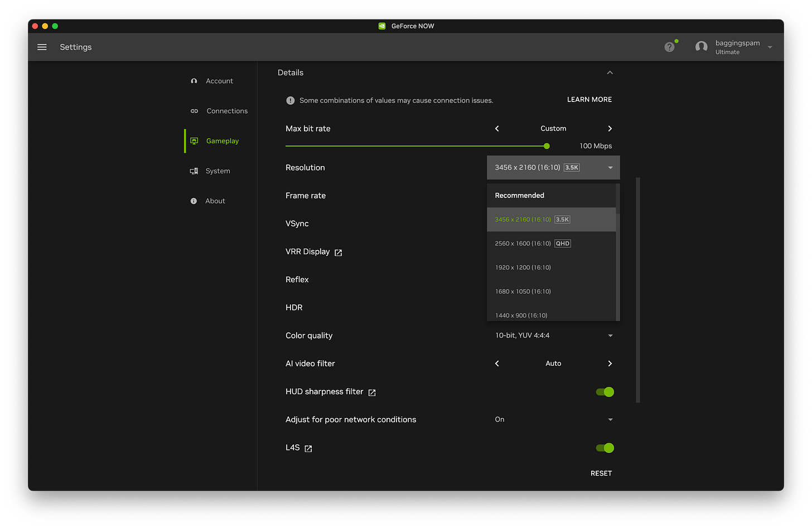Select the Account sidebar icon
Screen dimensions: 812x528
194,81
